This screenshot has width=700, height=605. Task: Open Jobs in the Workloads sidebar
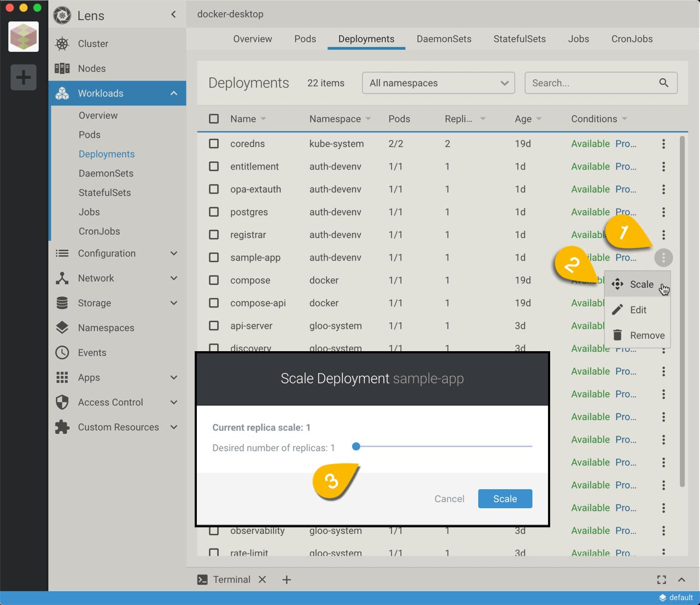89,212
